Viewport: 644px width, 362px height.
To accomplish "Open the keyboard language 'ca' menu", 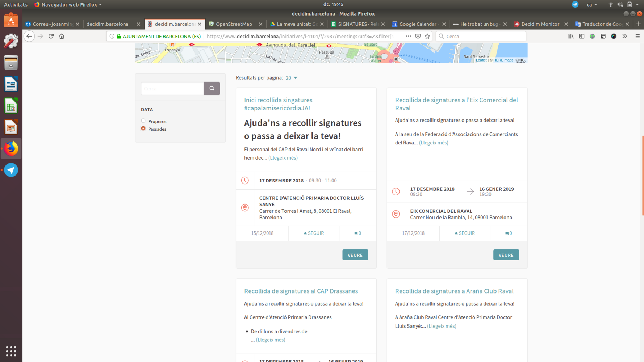I will [x=592, y=5].
